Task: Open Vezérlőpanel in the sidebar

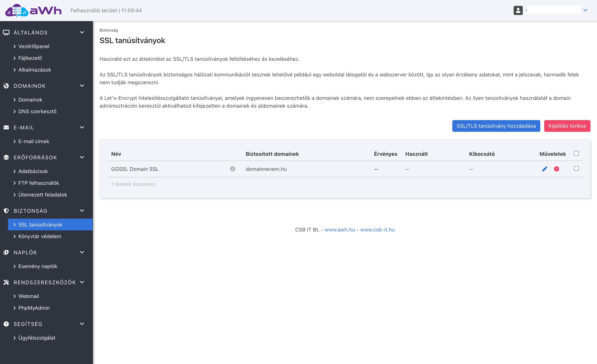Action: (x=34, y=46)
